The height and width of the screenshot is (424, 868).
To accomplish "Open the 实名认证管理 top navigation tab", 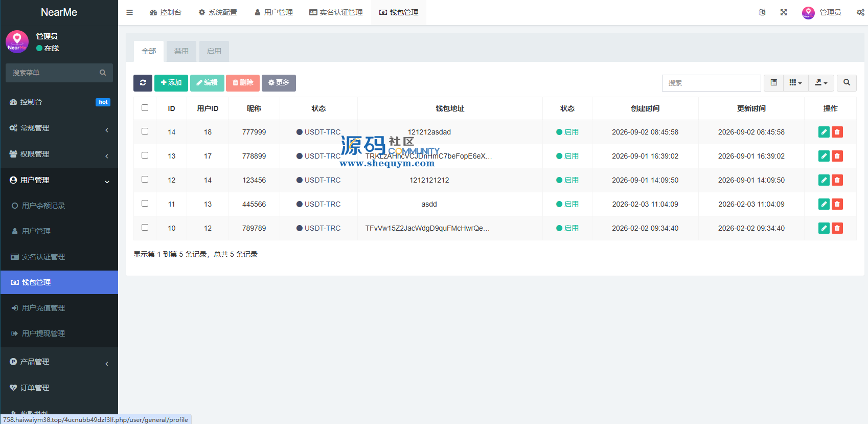I will (x=336, y=12).
